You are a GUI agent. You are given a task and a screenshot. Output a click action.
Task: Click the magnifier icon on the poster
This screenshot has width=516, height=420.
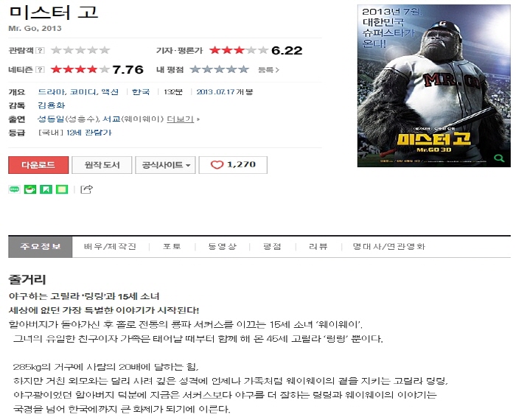pos(499,158)
